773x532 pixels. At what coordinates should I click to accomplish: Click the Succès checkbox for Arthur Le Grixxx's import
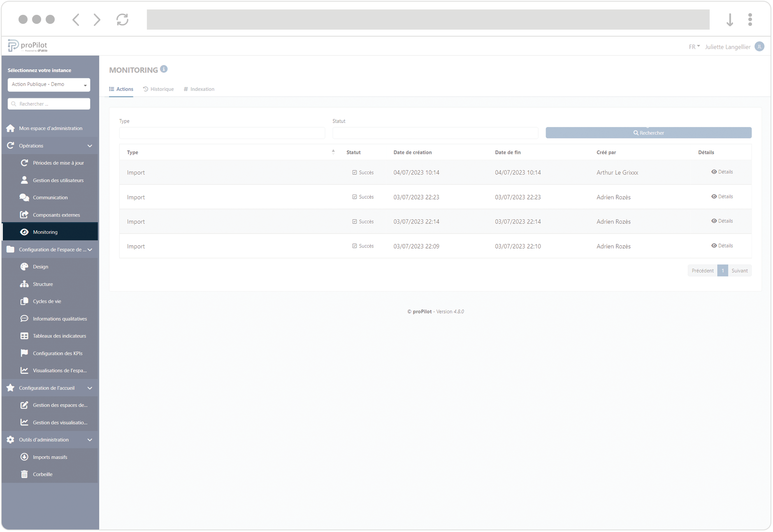click(355, 172)
